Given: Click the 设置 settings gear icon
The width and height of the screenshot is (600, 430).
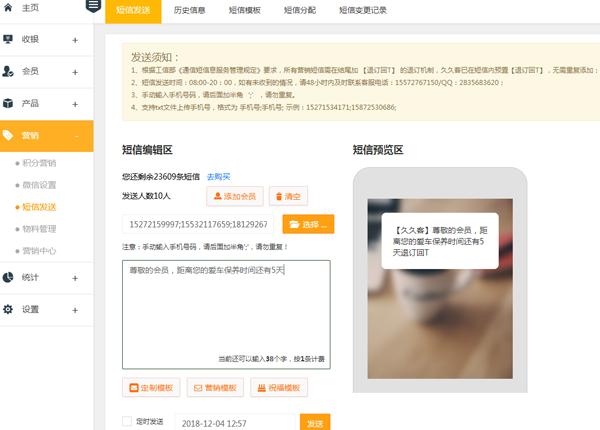Looking at the screenshot, I should 9,309.
